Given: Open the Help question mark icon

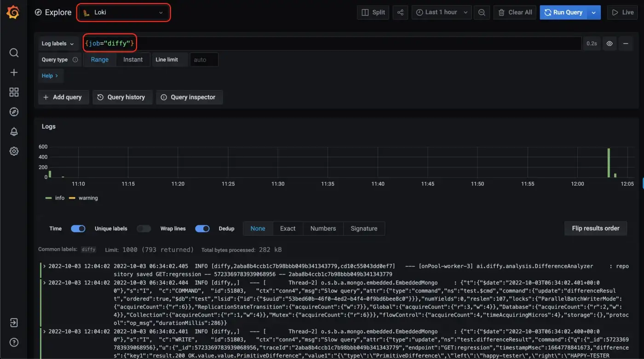Looking at the screenshot, I should coord(14,342).
